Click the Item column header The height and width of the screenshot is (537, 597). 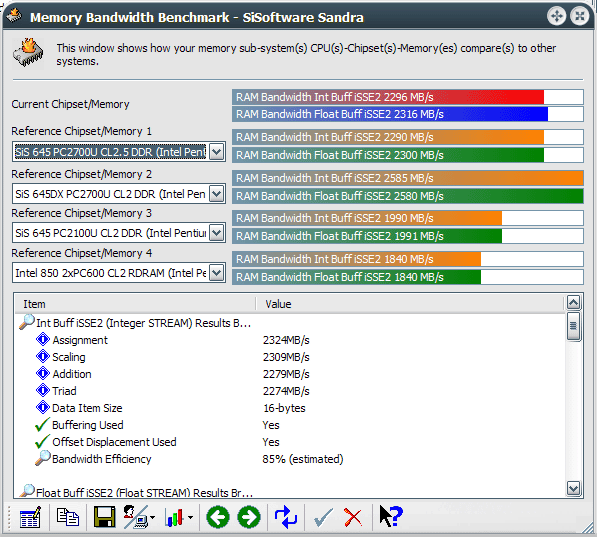point(135,304)
